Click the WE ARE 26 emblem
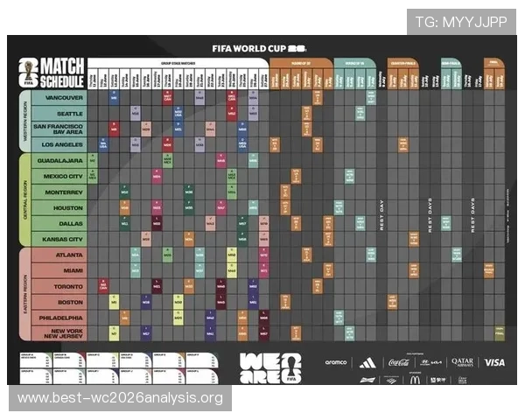This screenshot has height=420, width=525. click(270, 368)
